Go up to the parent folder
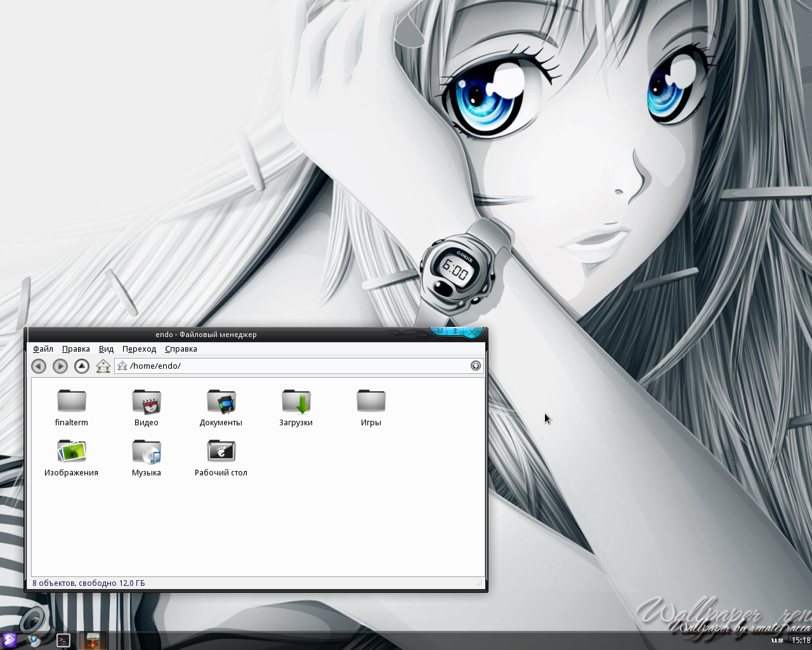Viewport: 812px width, 650px height. click(82, 366)
